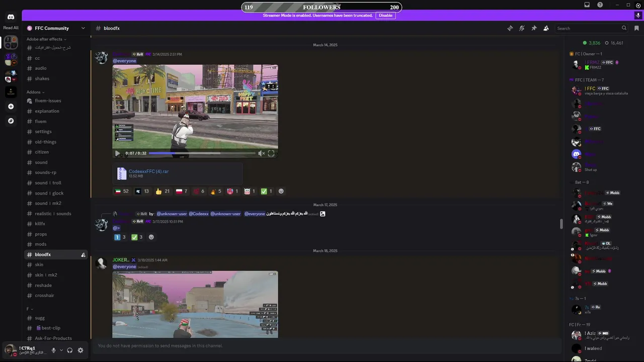Viewport: 644px width, 362px height.
Task: Add reaction smiley beside the '3' checkmark reaction
Action: click(151, 237)
